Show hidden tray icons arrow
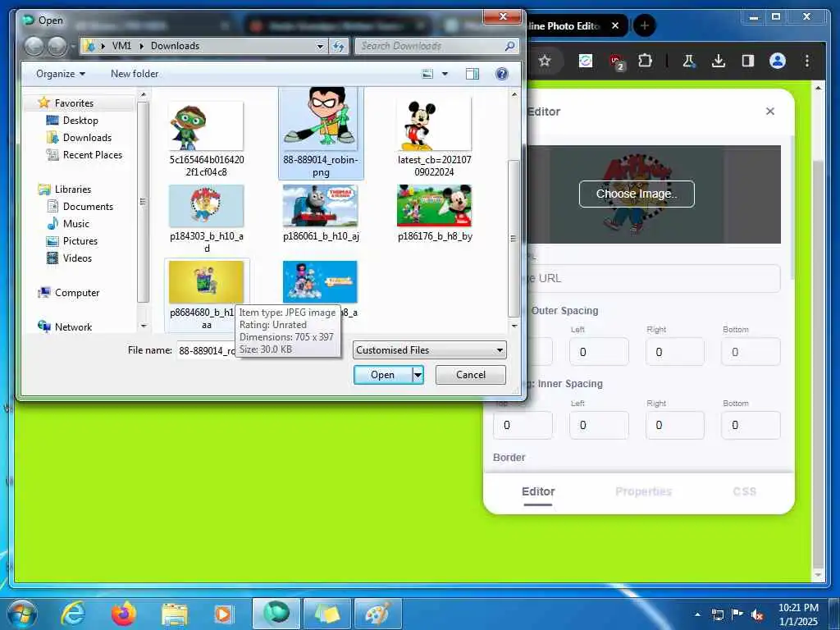840x630 pixels. point(697,614)
